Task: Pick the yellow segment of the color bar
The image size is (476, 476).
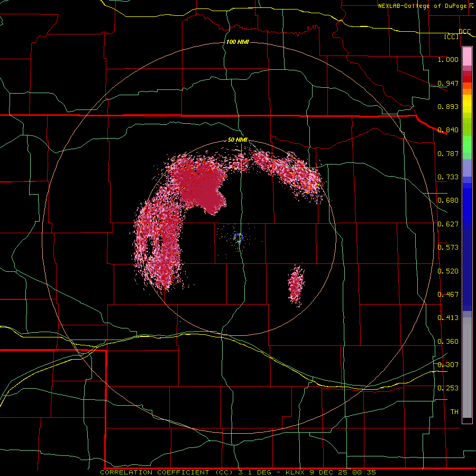Action: pos(467,105)
